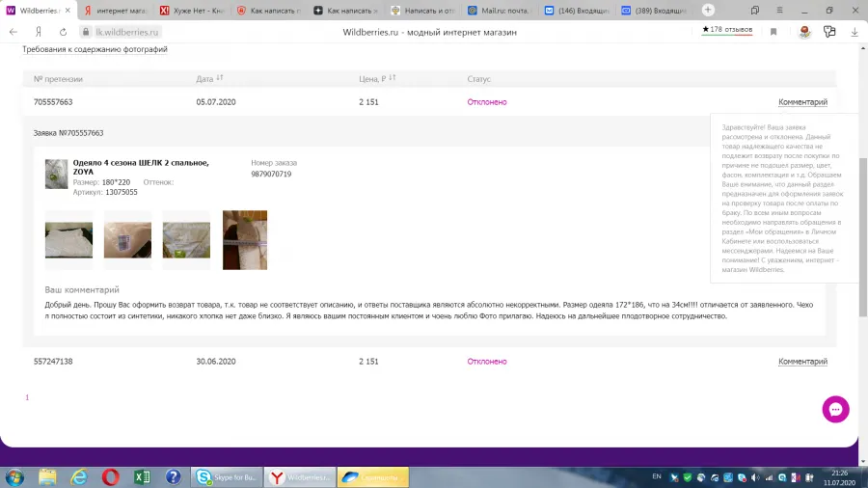
Task: Open the browser profile avatar icon
Action: (x=804, y=32)
